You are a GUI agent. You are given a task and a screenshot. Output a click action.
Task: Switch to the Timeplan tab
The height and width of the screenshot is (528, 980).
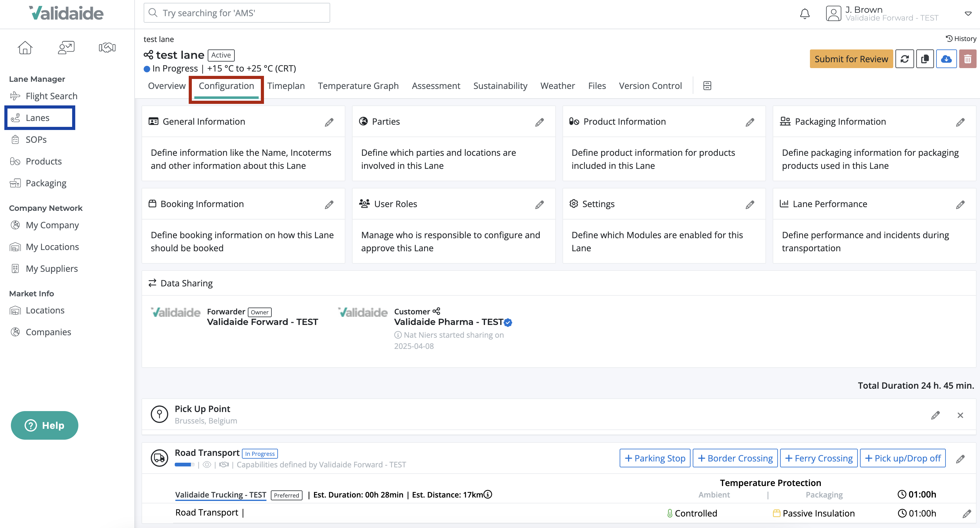[x=286, y=86]
